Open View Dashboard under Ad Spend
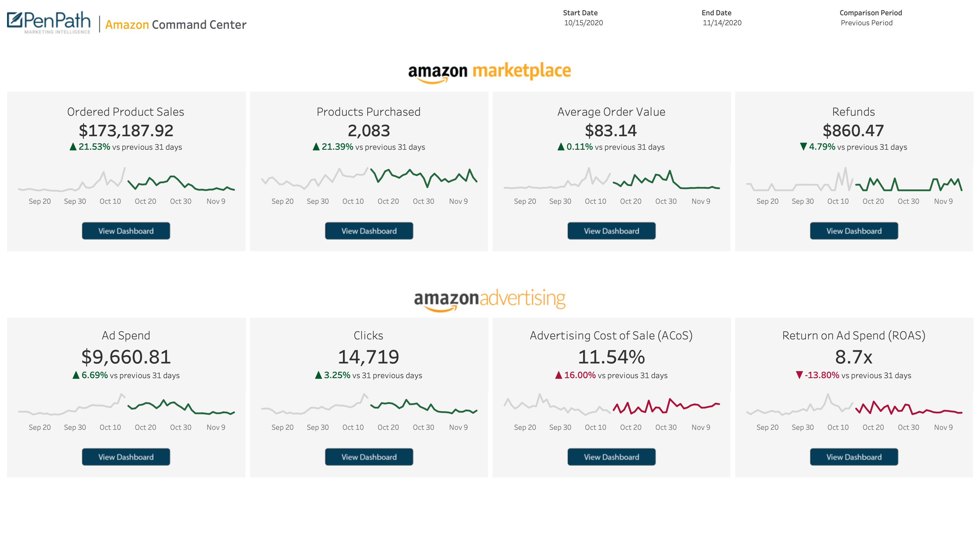 [126, 457]
